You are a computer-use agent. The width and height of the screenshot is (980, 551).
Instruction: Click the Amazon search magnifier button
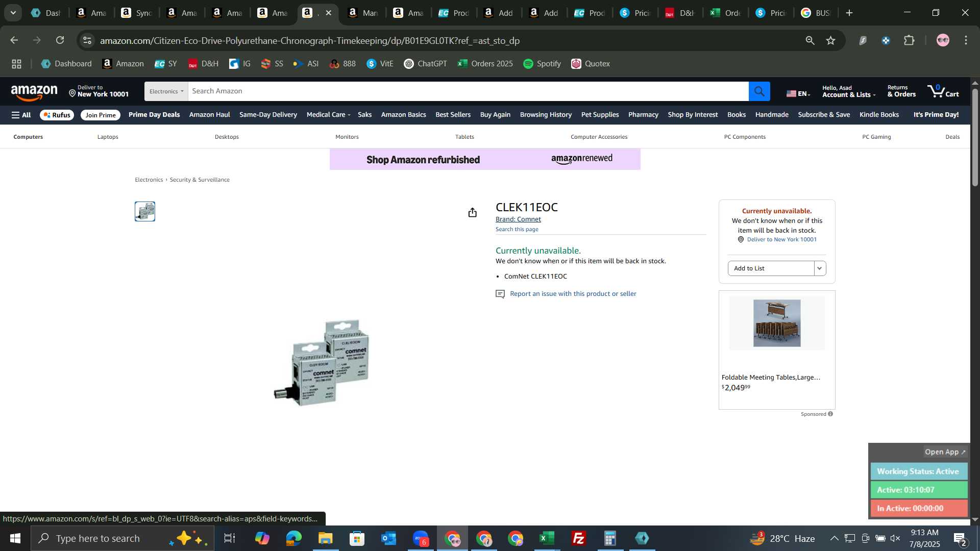pyautogui.click(x=759, y=91)
